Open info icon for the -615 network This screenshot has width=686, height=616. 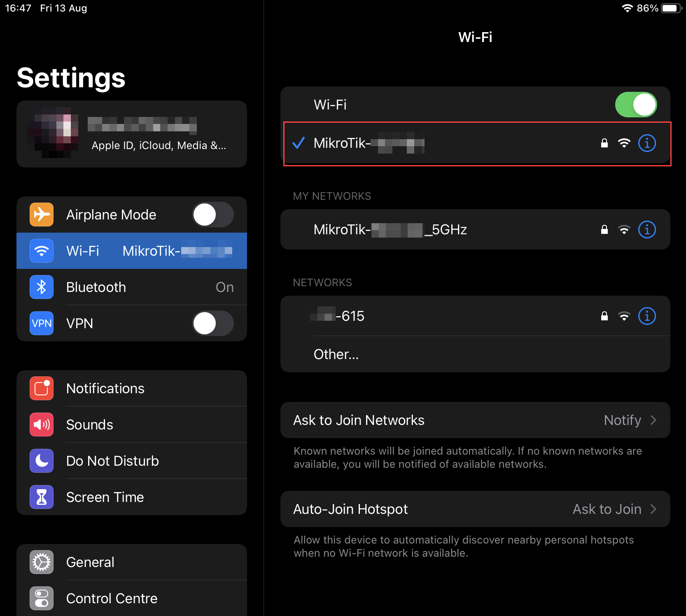tap(647, 316)
